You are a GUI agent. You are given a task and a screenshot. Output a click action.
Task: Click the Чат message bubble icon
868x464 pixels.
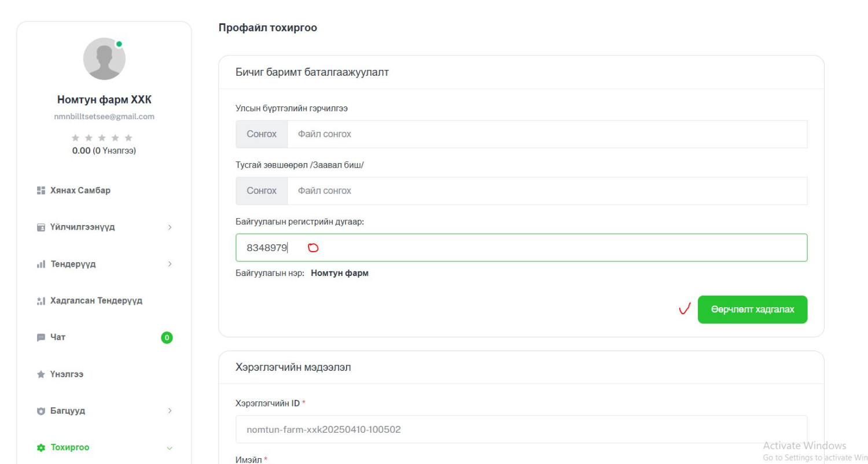tap(41, 337)
